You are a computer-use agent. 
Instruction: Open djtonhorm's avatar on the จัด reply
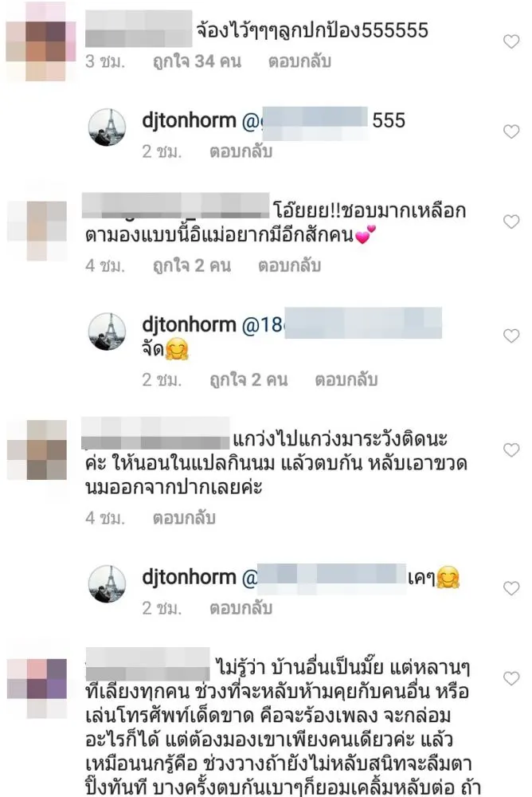pos(108,332)
